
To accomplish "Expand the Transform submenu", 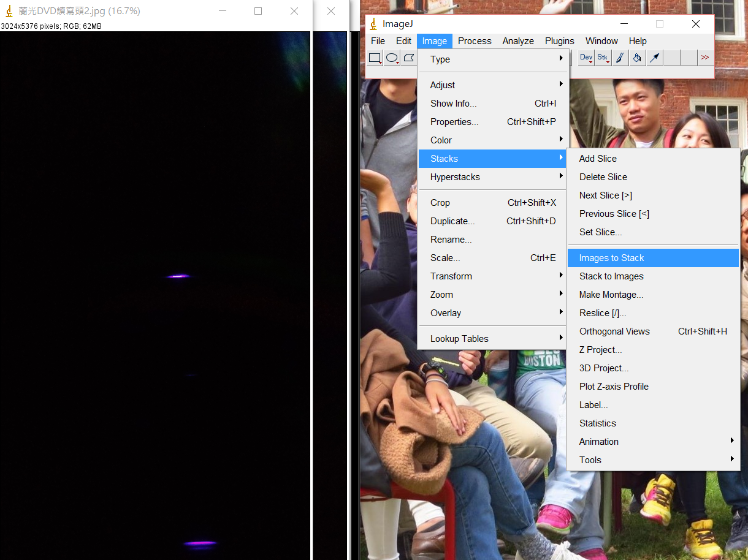I will 494,276.
